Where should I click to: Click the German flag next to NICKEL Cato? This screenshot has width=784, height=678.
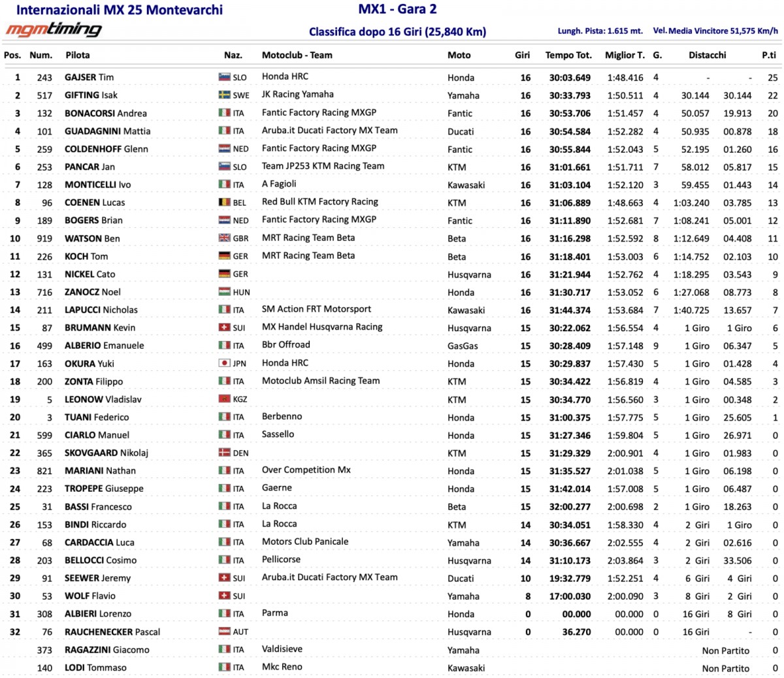pos(224,274)
